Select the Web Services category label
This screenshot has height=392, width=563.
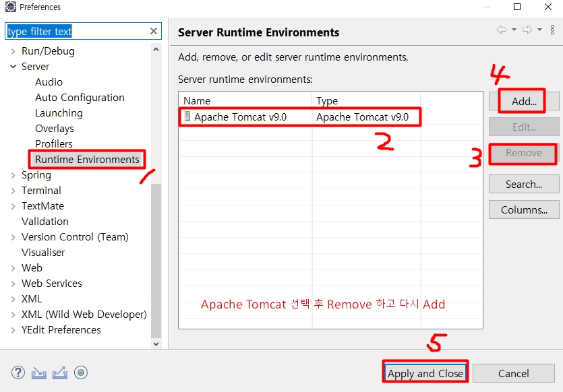(52, 284)
